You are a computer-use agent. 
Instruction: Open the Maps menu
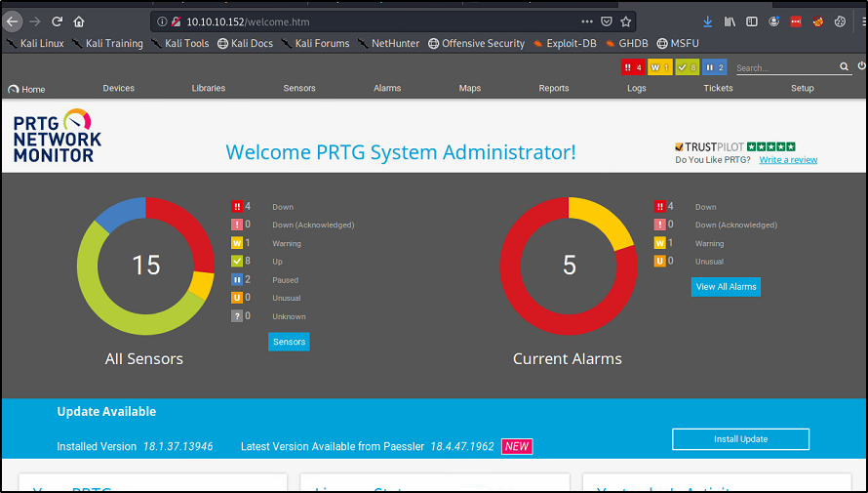tap(470, 88)
